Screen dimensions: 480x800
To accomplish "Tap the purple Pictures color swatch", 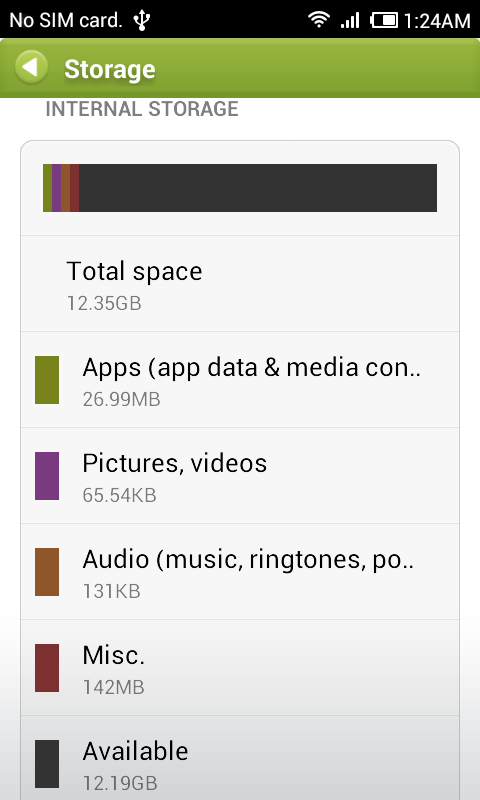I will (x=47, y=476).
